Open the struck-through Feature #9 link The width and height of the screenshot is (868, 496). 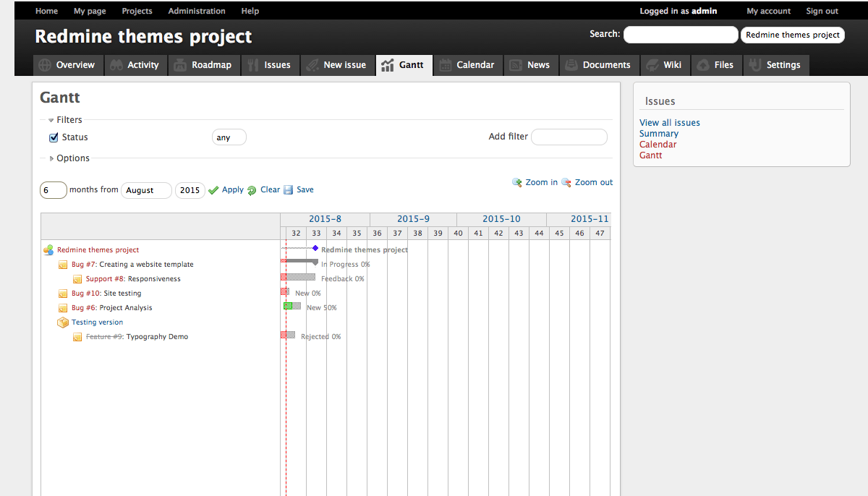pyautogui.click(x=105, y=337)
